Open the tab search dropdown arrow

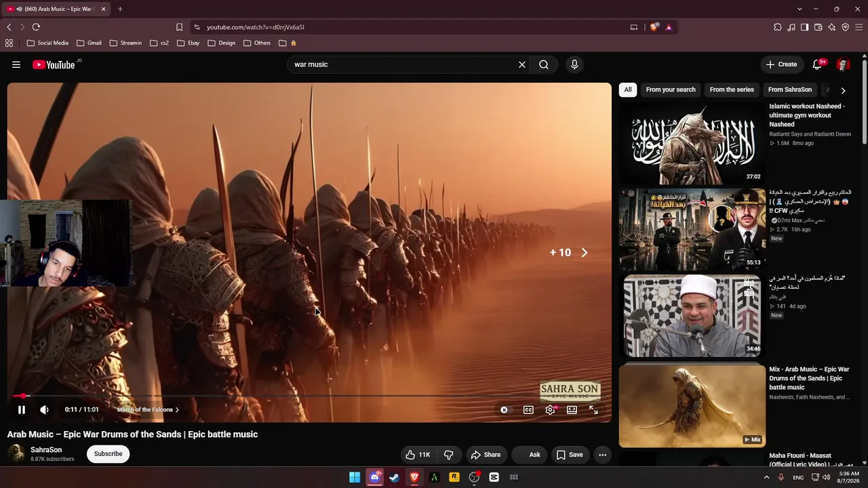pos(800,9)
